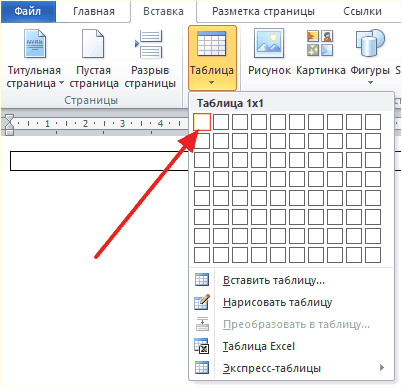This screenshot has width=402, height=388.
Task: Select the highlighted 1x1 table grid cell
Action: pyautogui.click(x=202, y=122)
